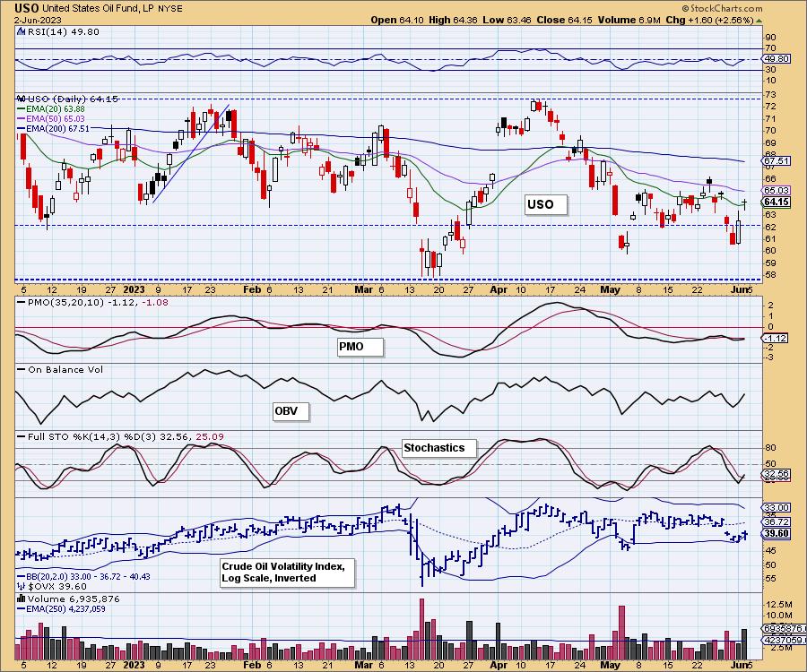Image resolution: width=807 pixels, height=672 pixels.
Task: Click the EMA(250) 4,237,059 volume legend
Action: (x=61, y=608)
